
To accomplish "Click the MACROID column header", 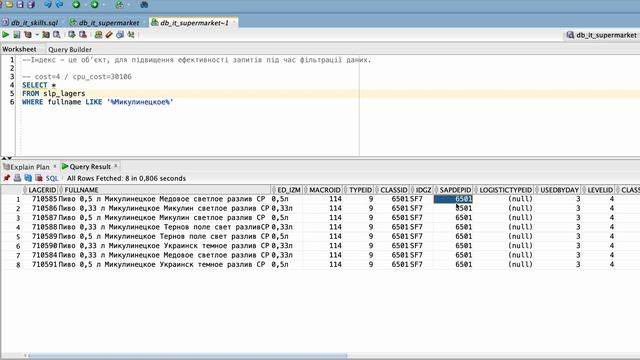I will point(322,190).
